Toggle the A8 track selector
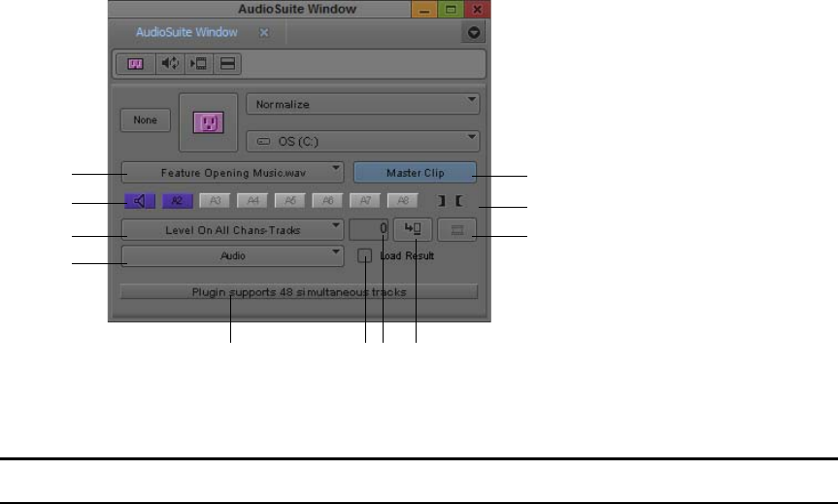The height and width of the screenshot is (504, 838). point(402,201)
